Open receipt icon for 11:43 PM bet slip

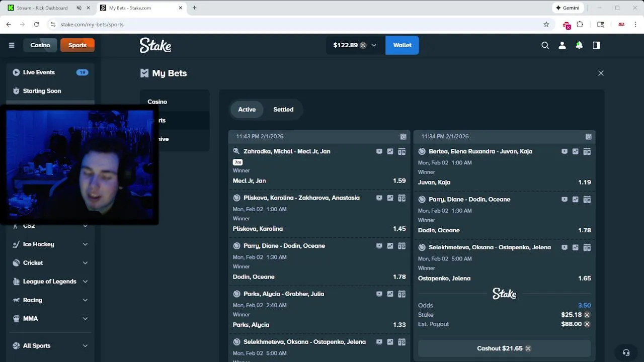(x=403, y=137)
